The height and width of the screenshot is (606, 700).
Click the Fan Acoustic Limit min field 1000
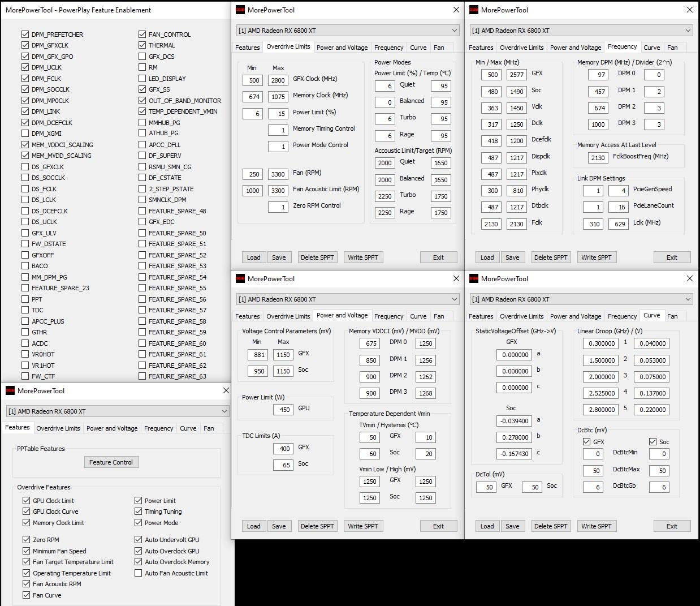252,191
